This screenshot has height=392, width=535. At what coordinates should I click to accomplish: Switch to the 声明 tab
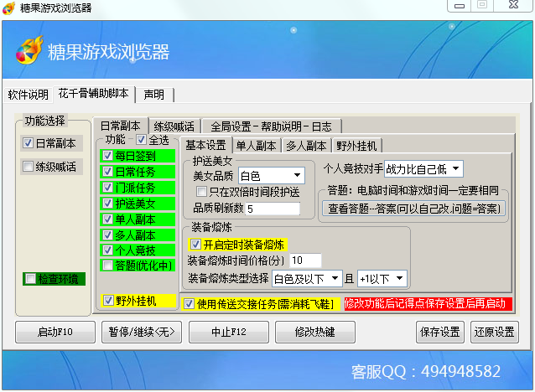[x=154, y=94]
